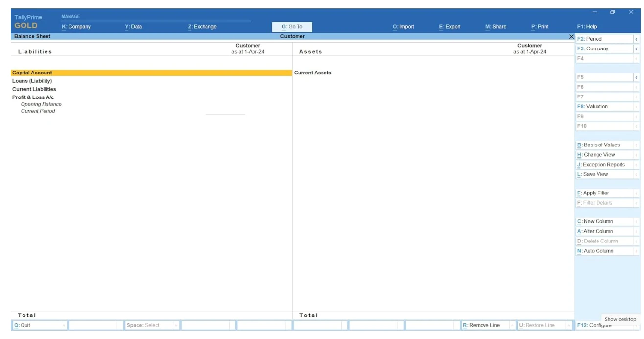Select the Capital Account row

[x=32, y=73]
